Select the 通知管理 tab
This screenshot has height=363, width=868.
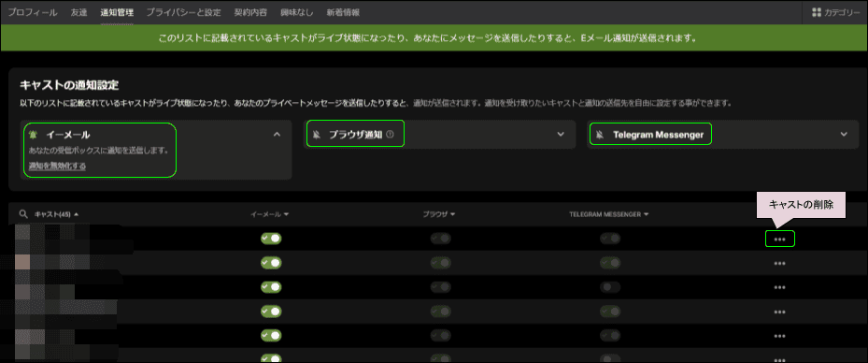[117, 12]
